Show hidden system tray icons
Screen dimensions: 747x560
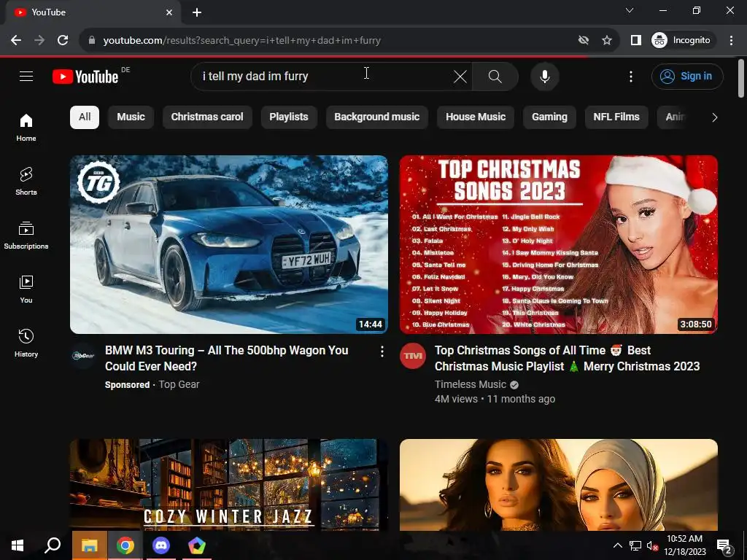click(617, 545)
